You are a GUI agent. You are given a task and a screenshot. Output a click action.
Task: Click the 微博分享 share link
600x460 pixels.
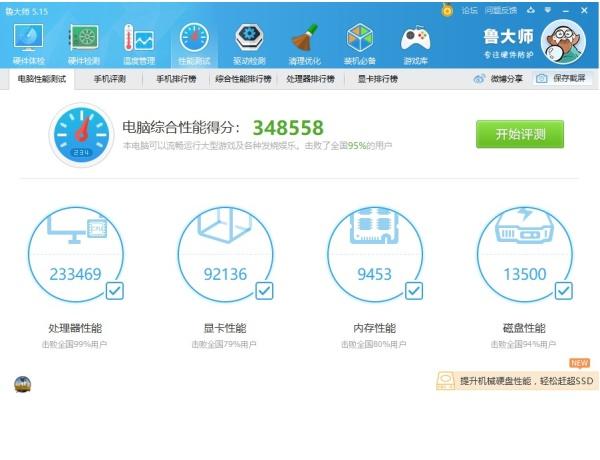pos(507,79)
